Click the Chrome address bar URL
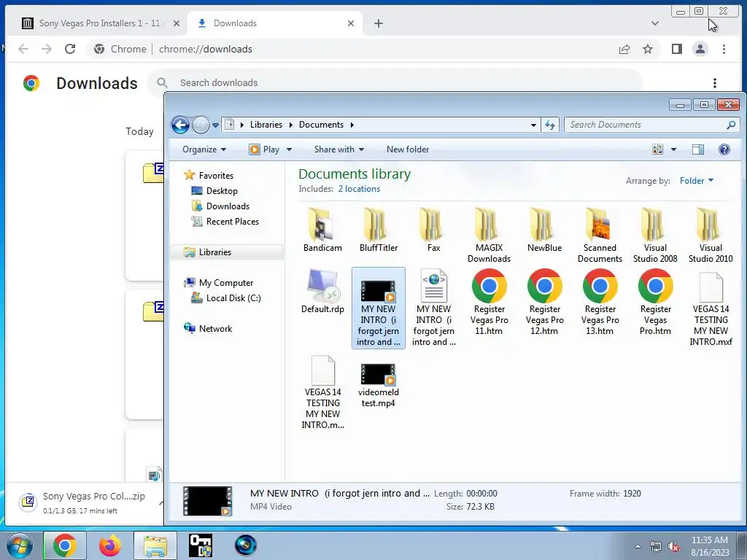 [205, 49]
